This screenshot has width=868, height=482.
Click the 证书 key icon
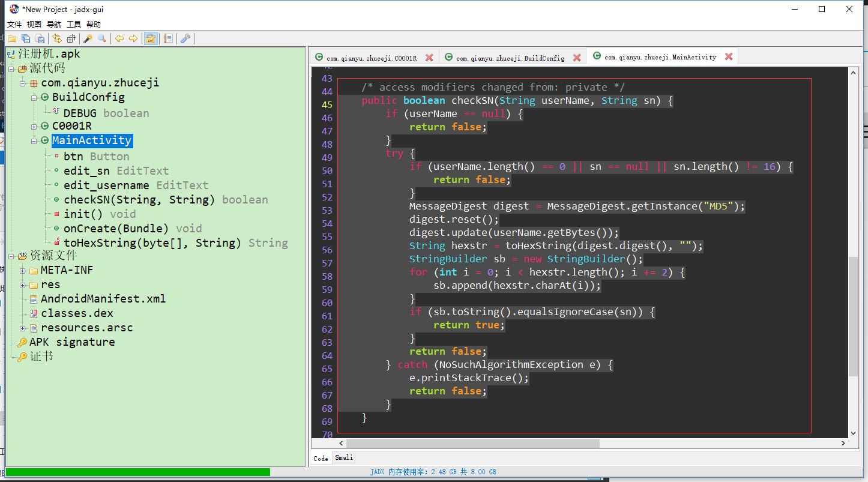pos(22,357)
